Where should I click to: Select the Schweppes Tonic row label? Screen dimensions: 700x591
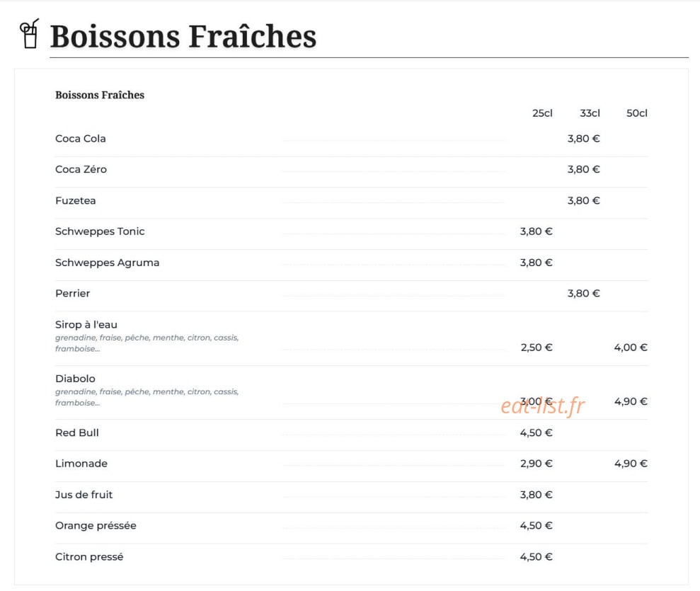coord(100,231)
